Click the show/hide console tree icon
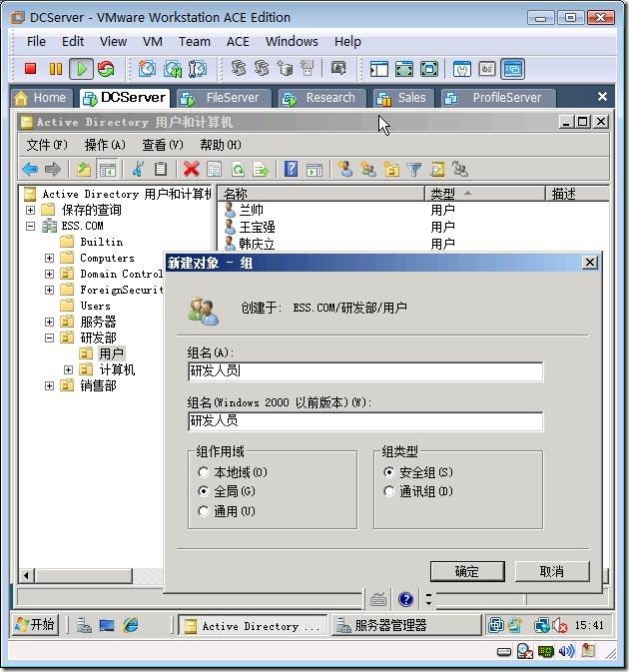 pyautogui.click(x=107, y=170)
